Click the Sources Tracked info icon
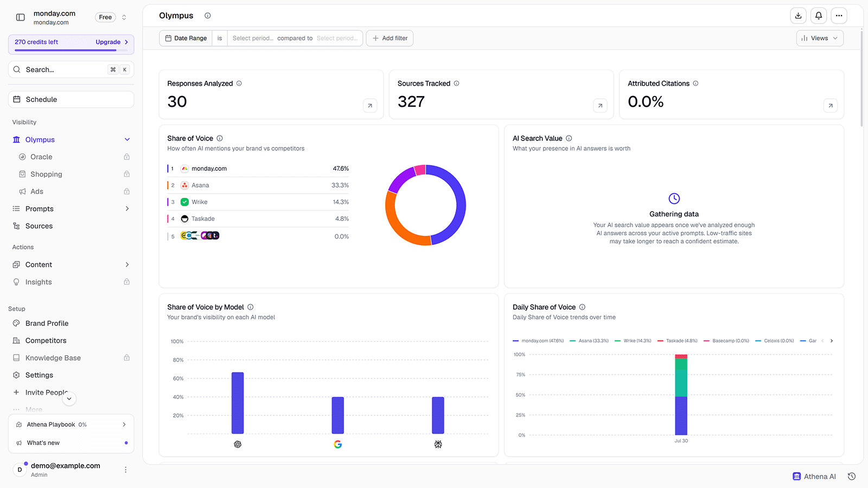Image resolution: width=868 pixels, height=488 pixels. coord(457,84)
